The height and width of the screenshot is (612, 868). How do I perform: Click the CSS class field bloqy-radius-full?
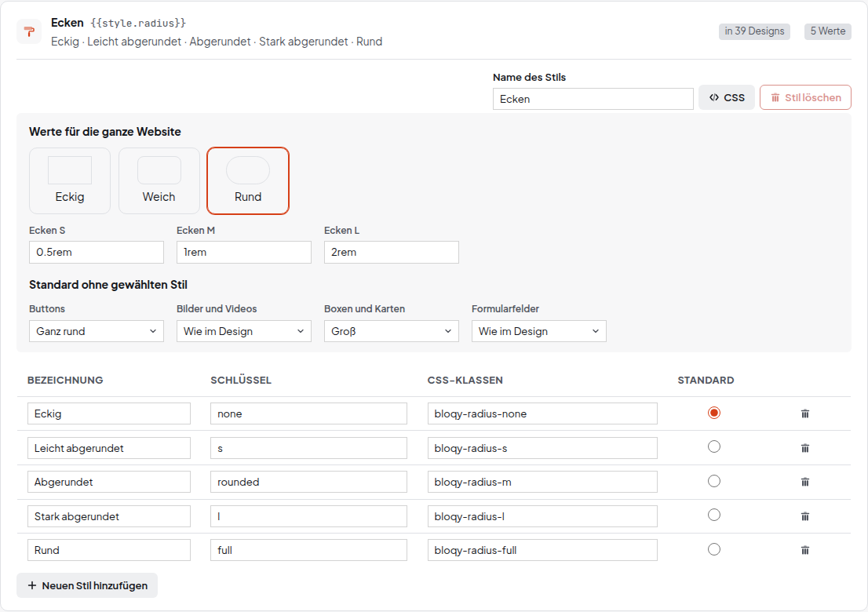542,550
